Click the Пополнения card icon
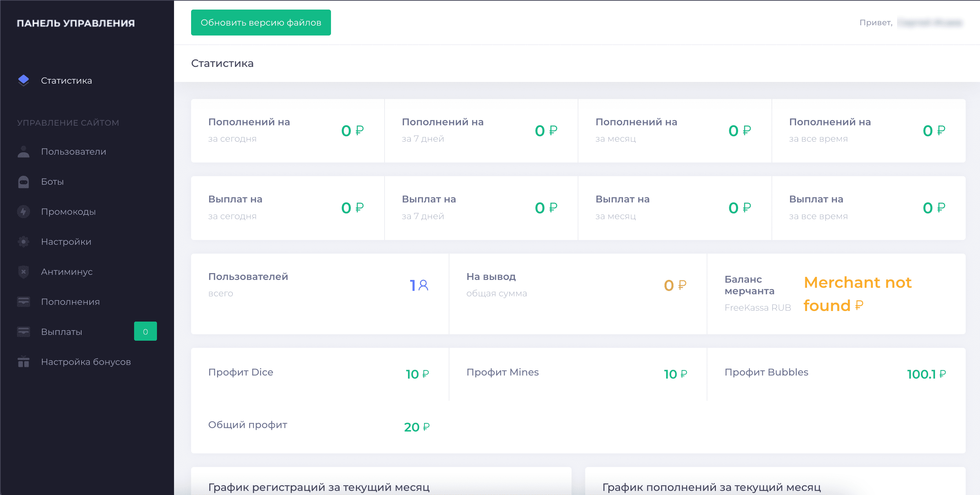 24,302
